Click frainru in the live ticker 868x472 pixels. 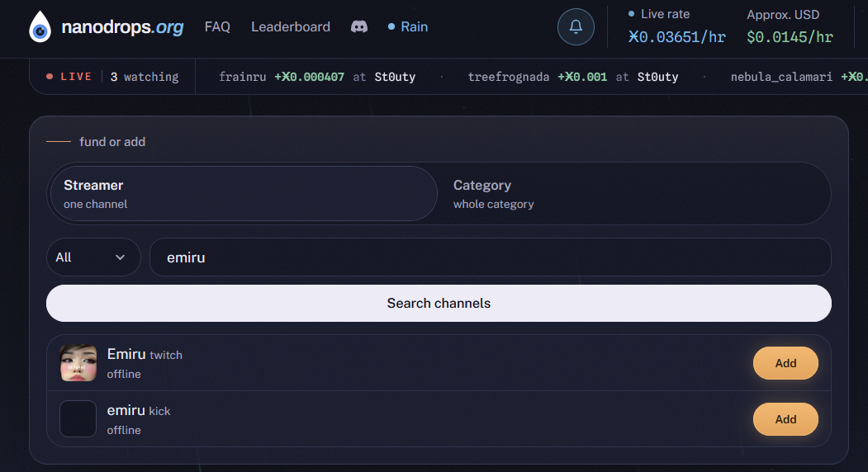pyautogui.click(x=243, y=77)
